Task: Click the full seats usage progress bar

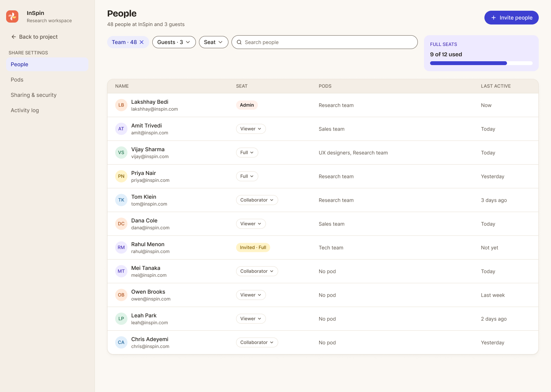Action: (x=481, y=63)
